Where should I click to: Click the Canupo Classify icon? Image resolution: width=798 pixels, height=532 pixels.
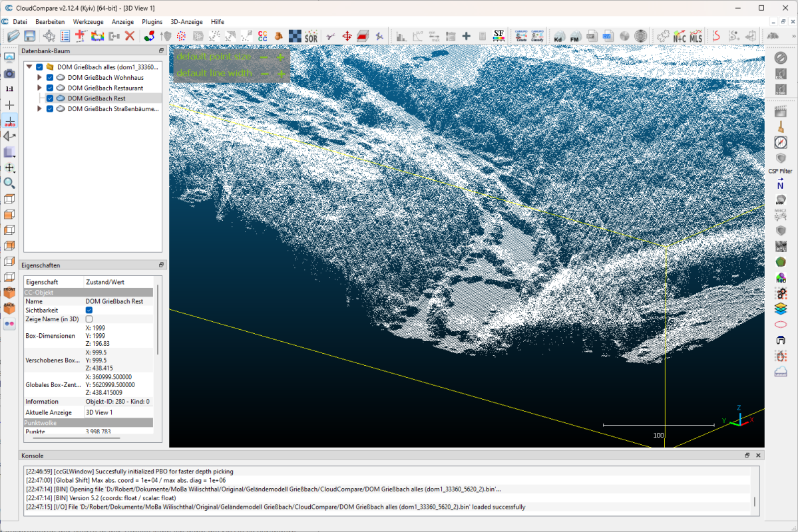[x=537, y=36]
